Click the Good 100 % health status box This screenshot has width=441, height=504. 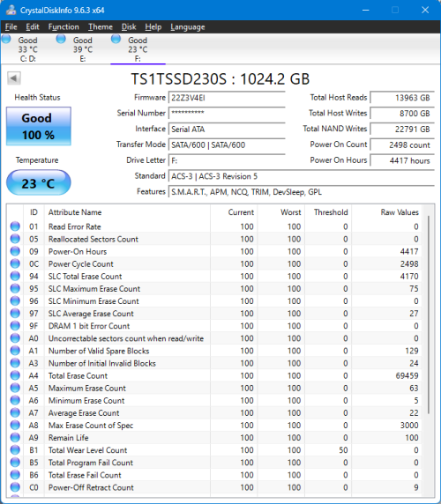[x=39, y=126]
